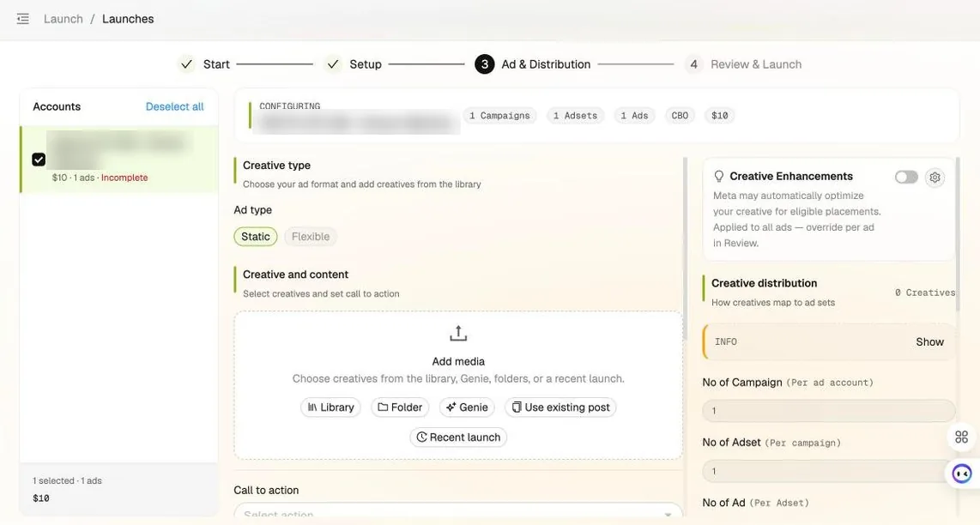Open Launch breadcrumb link
This screenshot has width=980, height=525.
(x=64, y=19)
